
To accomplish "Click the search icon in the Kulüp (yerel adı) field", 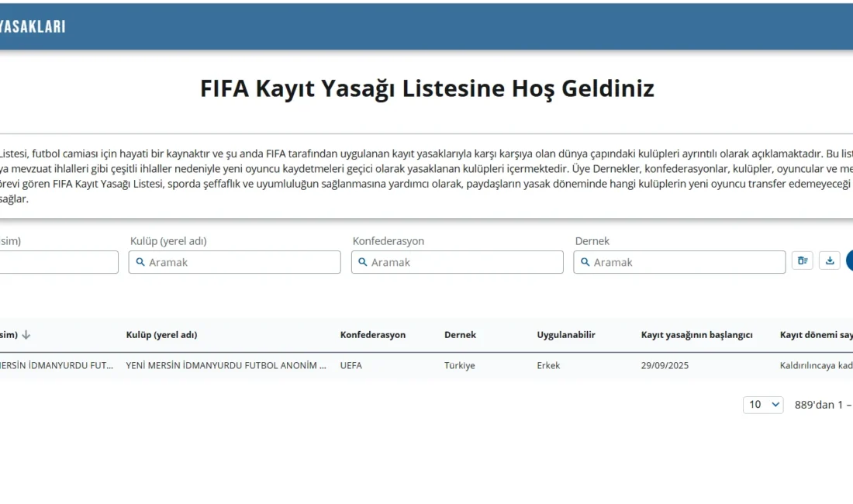I will [140, 262].
